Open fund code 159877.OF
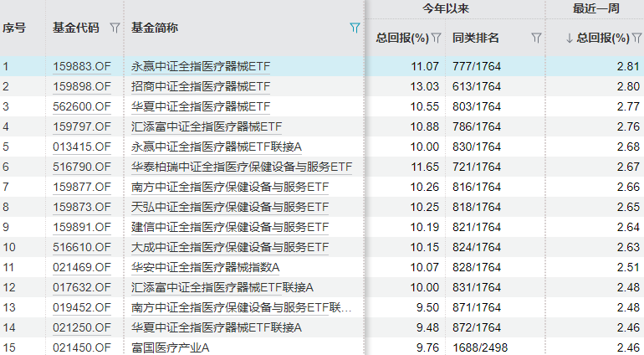 click(x=82, y=187)
